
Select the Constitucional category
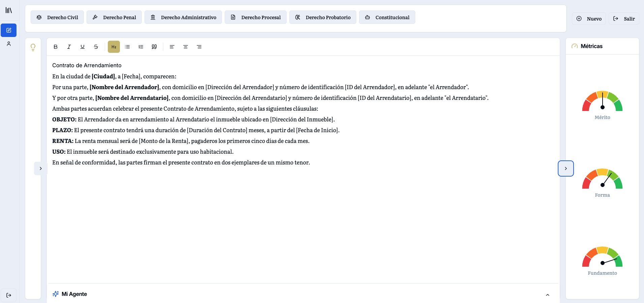pyautogui.click(x=387, y=17)
